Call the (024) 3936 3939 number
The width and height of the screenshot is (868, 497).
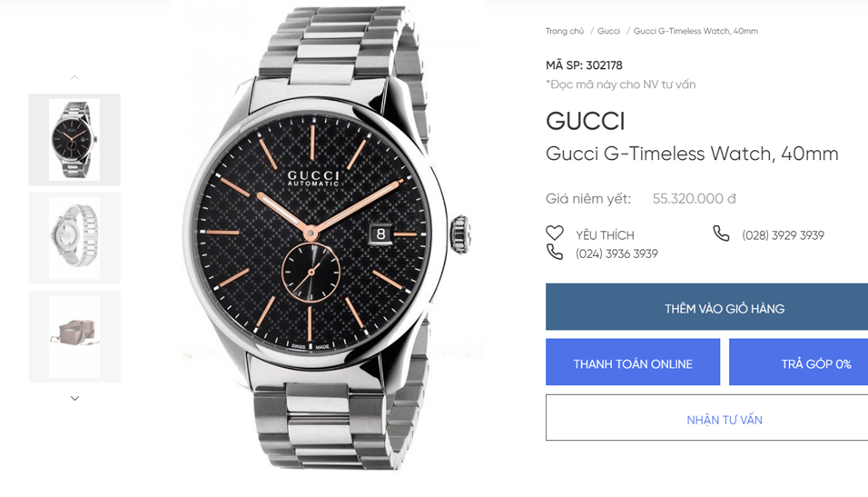[x=616, y=254]
